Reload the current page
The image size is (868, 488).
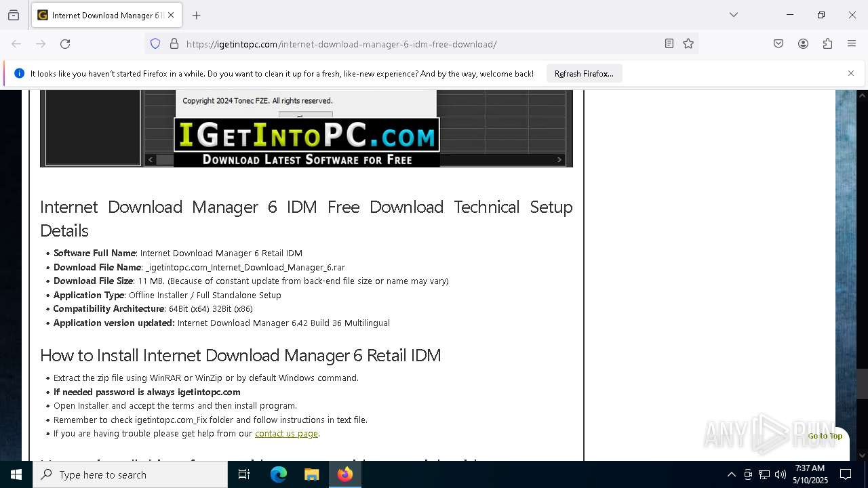point(65,44)
